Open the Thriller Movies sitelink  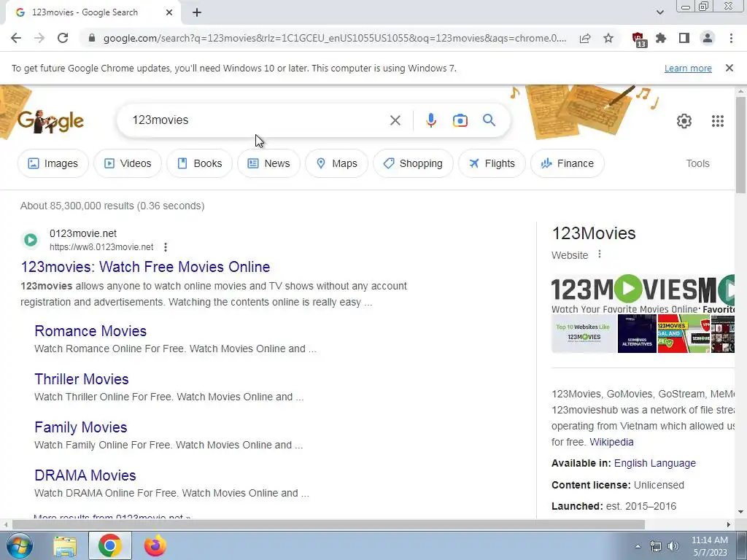(82, 379)
